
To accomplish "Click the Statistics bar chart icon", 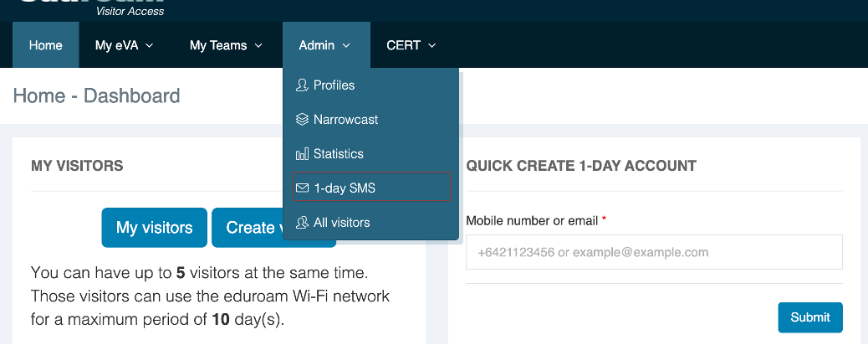I will [x=302, y=154].
